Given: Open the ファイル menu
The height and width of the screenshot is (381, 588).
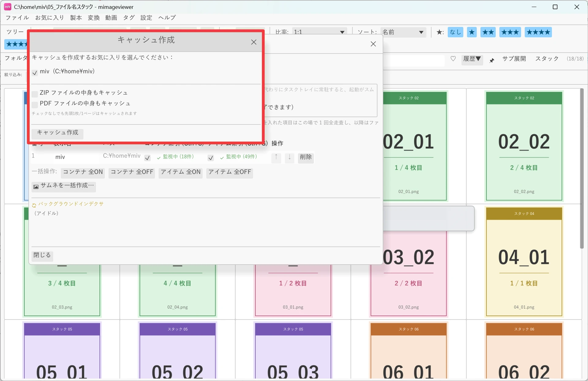Looking at the screenshot, I should 17,18.
